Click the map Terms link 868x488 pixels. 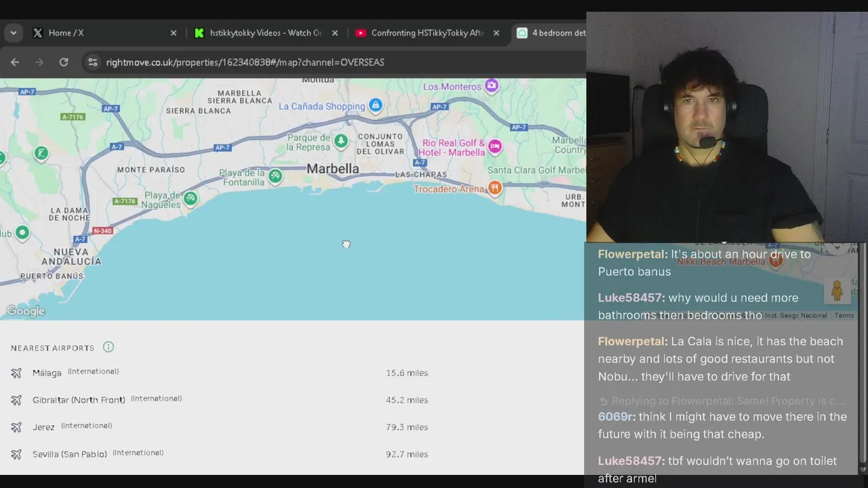(x=844, y=315)
